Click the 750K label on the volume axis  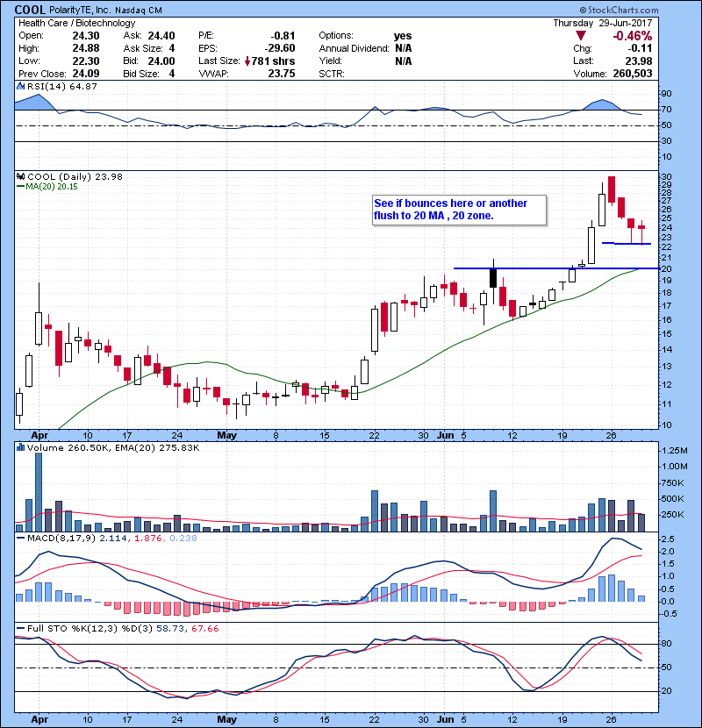click(x=673, y=483)
